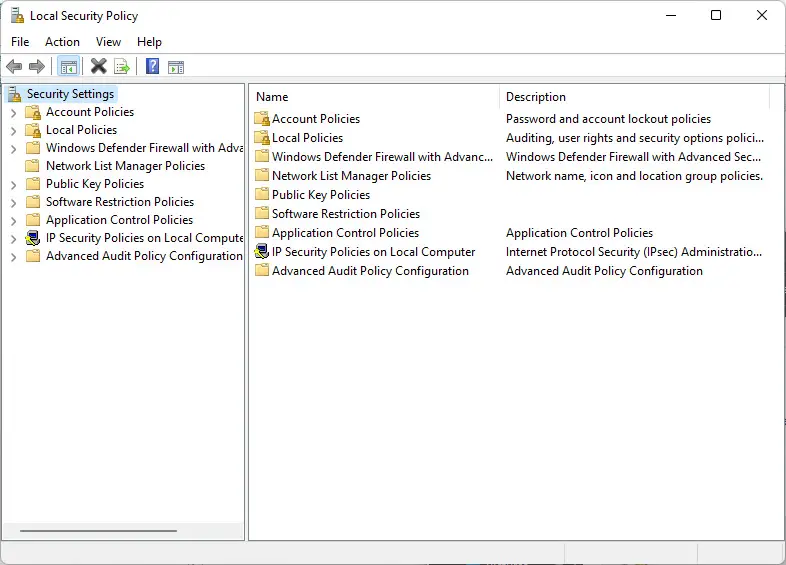The height and width of the screenshot is (565, 786).
Task: Expand Advanced Audit Policy Configuration tree node
Action: pos(14,257)
